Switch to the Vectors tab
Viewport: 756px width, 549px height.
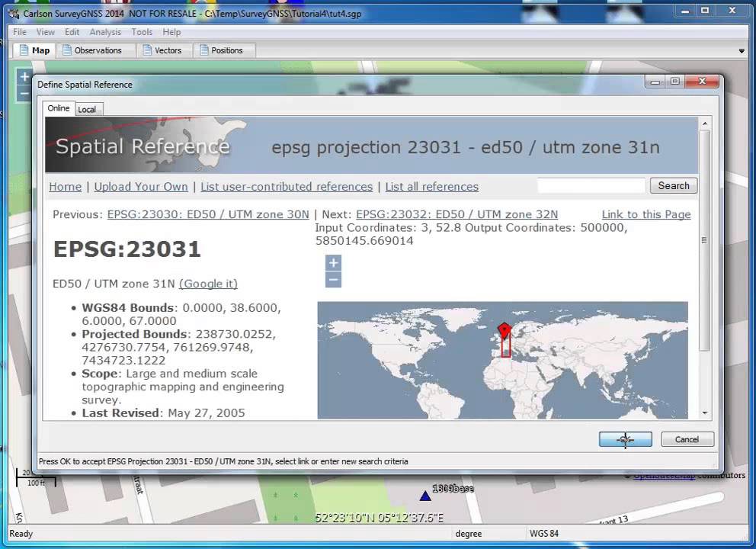164,50
